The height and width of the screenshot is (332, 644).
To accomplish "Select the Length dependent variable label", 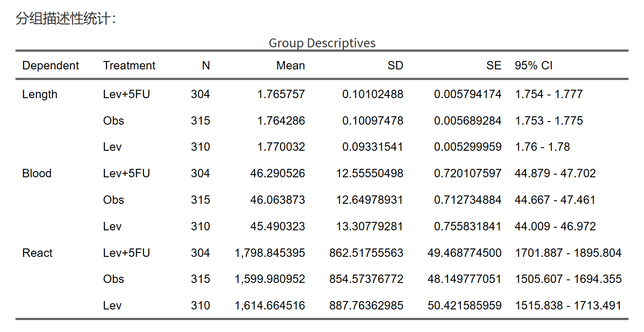I will coord(40,94).
